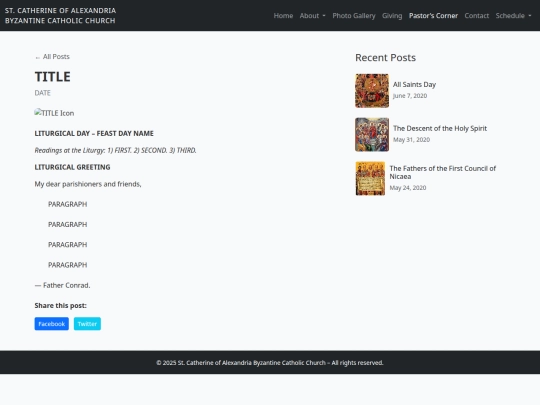
Task: Click the Recent Posts heading
Action: (x=385, y=58)
